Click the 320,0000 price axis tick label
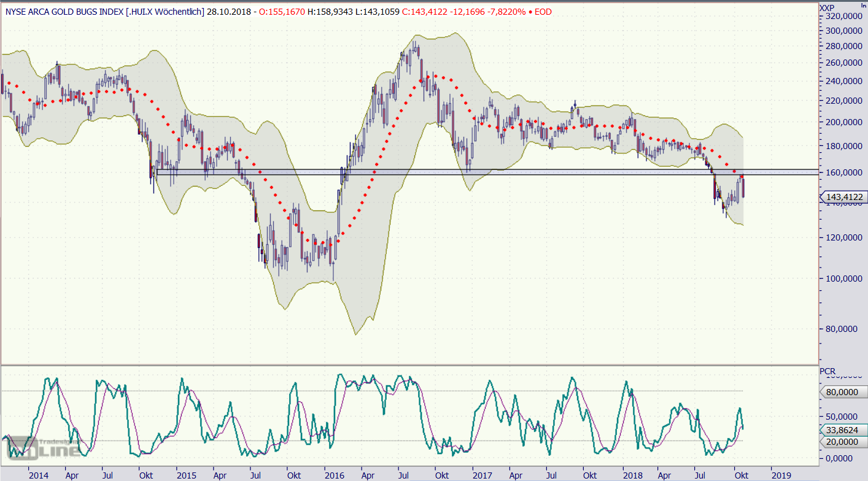The width and height of the screenshot is (868, 481). pos(842,17)
